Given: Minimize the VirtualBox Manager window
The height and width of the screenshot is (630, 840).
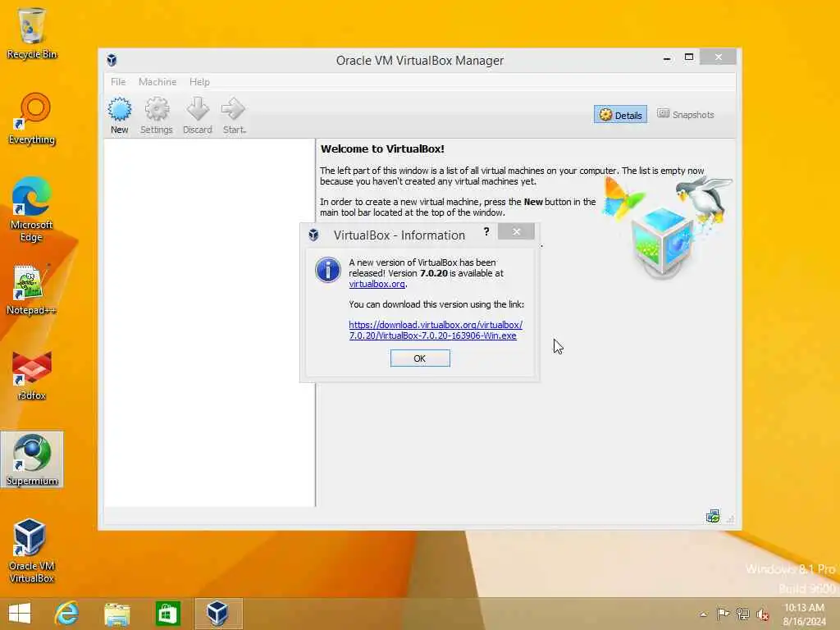Looking at the screenshot, I should pyautogui.click(x=667, y=58).
